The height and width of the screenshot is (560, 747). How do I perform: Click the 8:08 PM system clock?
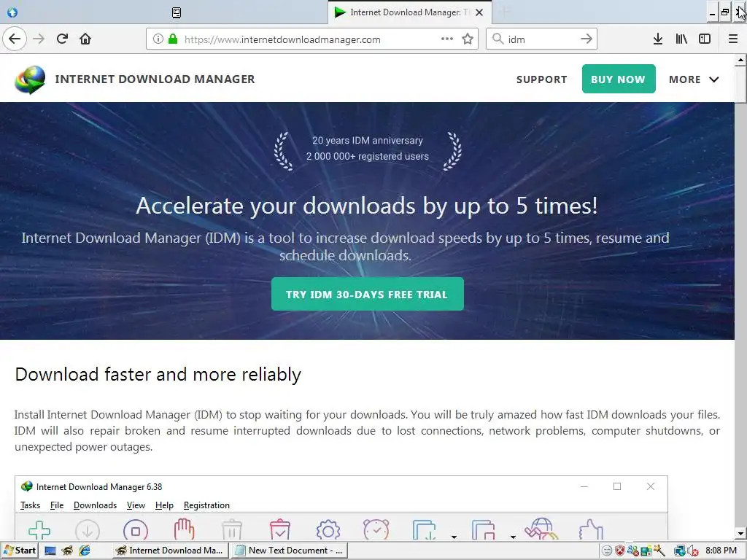click(721, 551)
